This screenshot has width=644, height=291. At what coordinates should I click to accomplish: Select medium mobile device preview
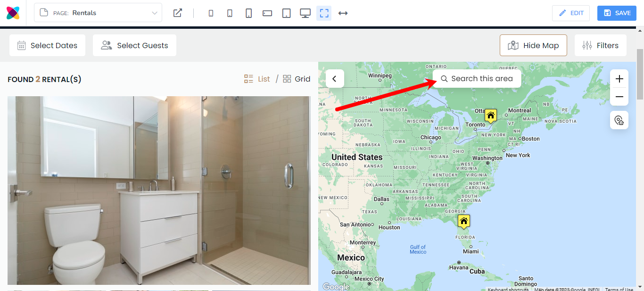(230, 13)
